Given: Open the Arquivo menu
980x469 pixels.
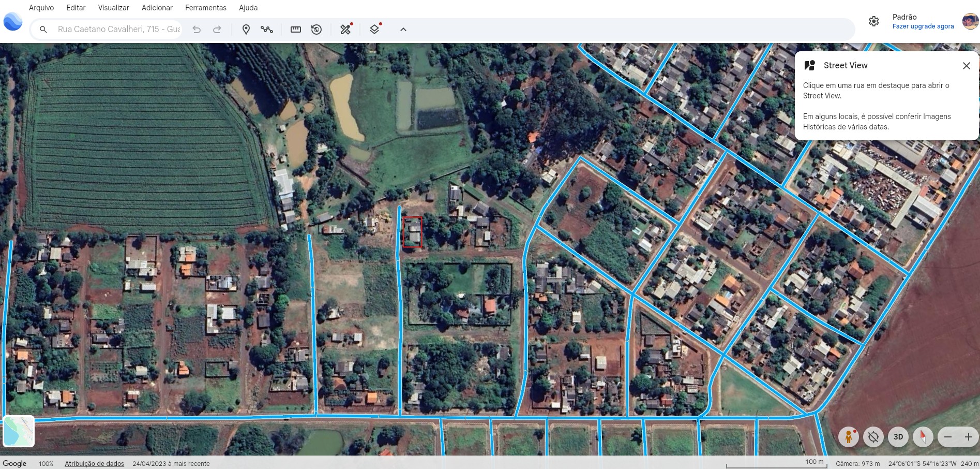Looking at the screenshot, I should pyautogui.click(x=41, y=8).
